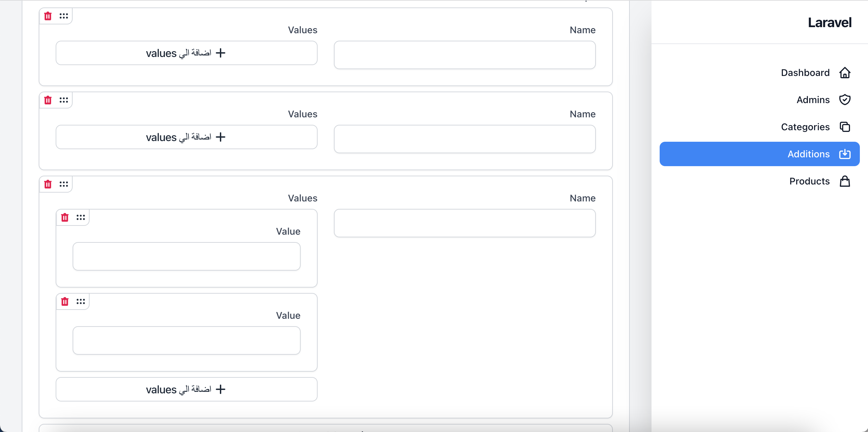This screenshot has width=868, height=432.
Task: Click the add values button at the bottom card
Action: (186, 389)
